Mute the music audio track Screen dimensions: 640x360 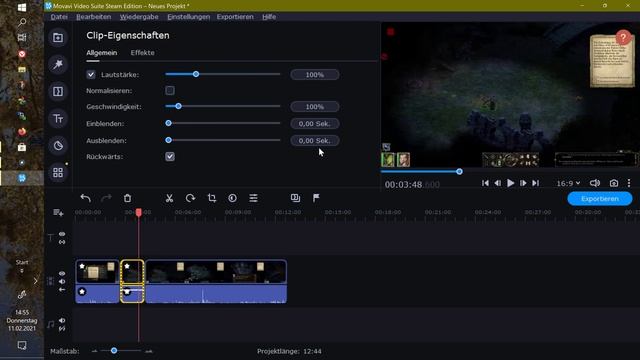click(x=62, y=320)
